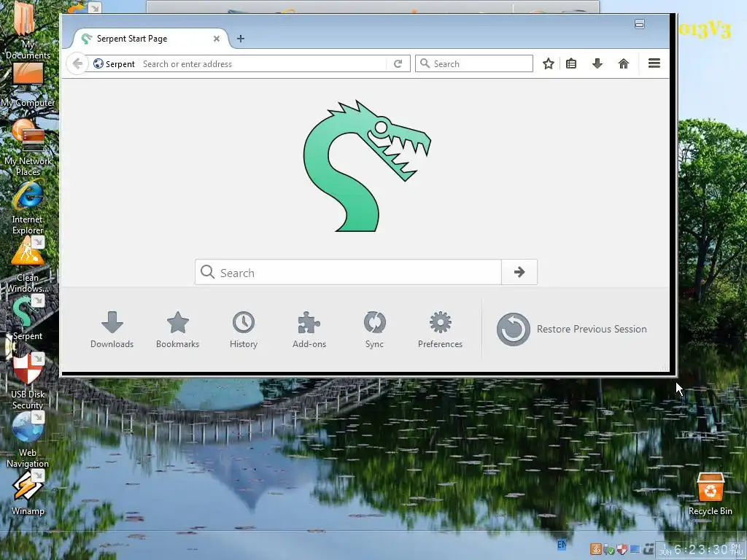This screenshot has width=747, height=560.
Task: Open Downloads from the start page
Action: (112, 330)
